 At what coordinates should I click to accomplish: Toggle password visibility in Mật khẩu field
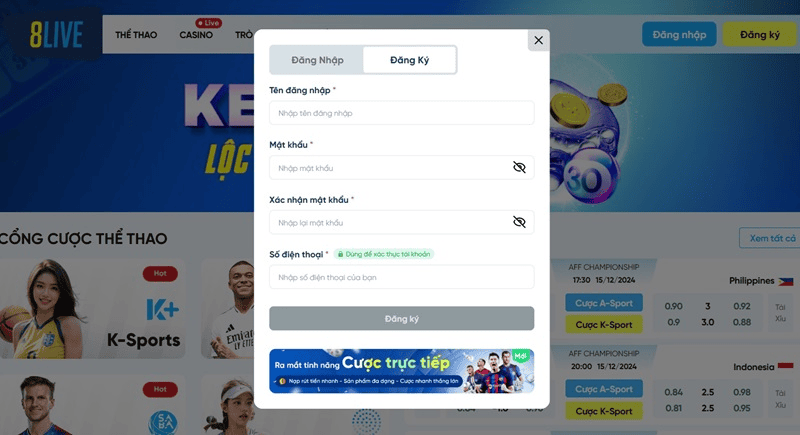pos(519,167)
